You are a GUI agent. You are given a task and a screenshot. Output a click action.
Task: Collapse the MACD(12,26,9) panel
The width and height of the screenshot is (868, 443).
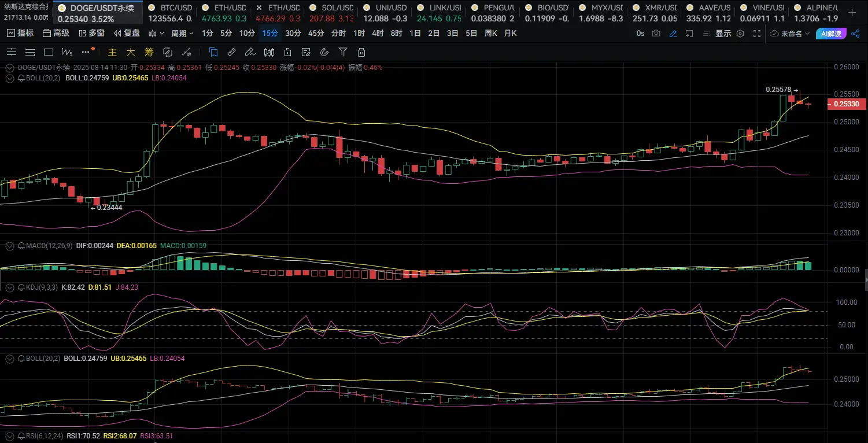pyautogui.click(x=10, y=246)
